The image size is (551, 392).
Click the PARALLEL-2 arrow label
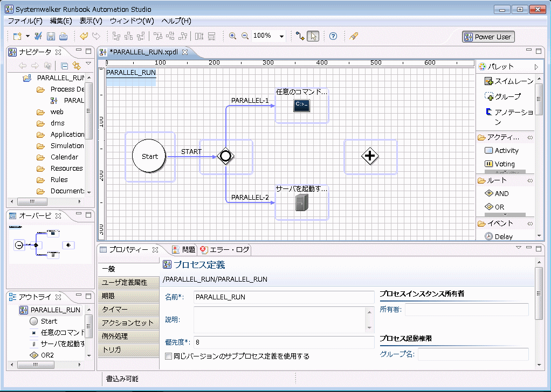[250, 198]
